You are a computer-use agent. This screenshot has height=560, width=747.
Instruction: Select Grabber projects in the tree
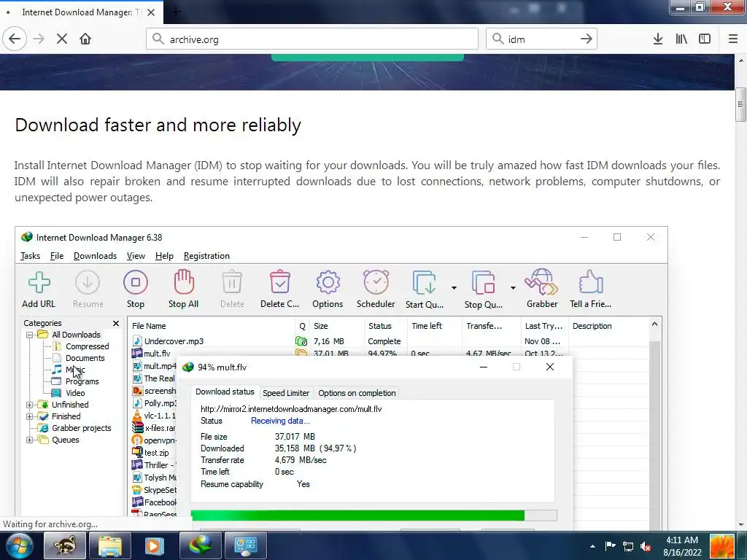click(82, 428)
